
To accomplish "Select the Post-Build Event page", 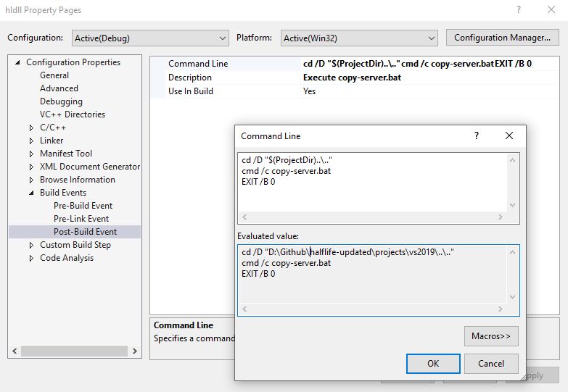I will (85, 232).
